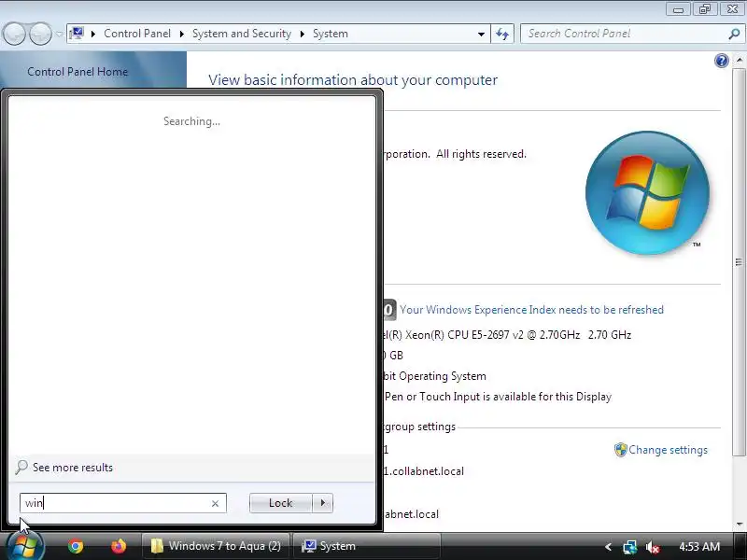Image resolution: width=747 pixels, height=560 pixels.
Task: Open recent pages dropdown arrow
Action: coord(59,34)
